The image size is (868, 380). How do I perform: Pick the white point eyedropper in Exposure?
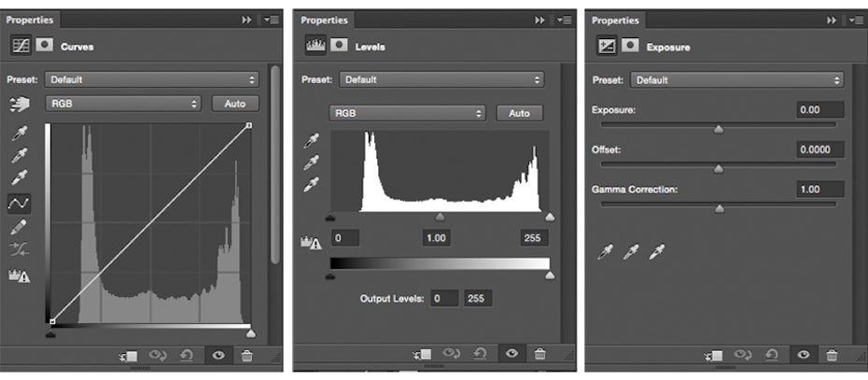point(656,252)
